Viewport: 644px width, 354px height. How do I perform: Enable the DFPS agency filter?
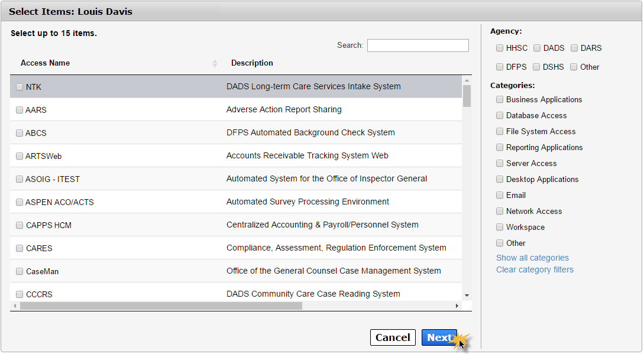click(500, 67)
